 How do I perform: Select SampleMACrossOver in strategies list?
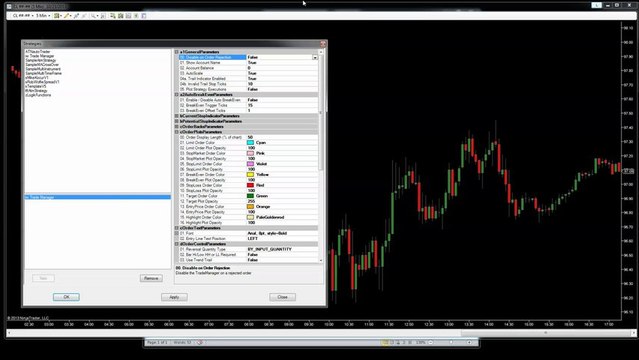click(42, 64)
